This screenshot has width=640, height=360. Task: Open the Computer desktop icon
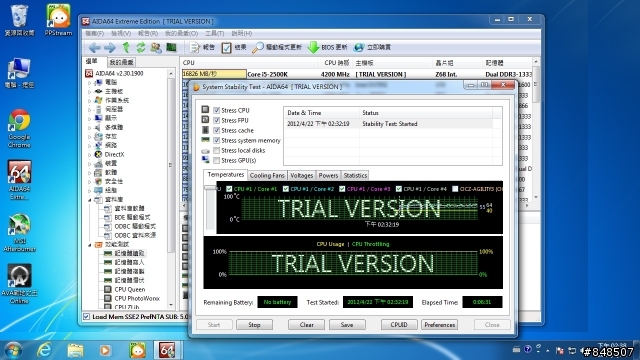coord(19,73)
